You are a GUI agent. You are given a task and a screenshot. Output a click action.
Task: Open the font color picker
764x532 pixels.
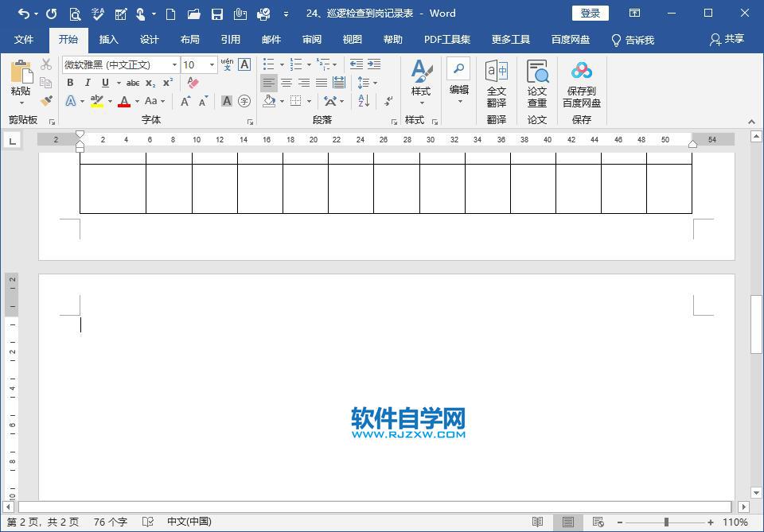click(125, 101)
